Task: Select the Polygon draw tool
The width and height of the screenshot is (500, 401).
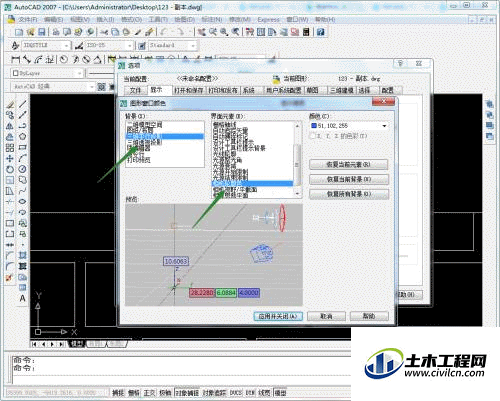Action: pos(22,137)
